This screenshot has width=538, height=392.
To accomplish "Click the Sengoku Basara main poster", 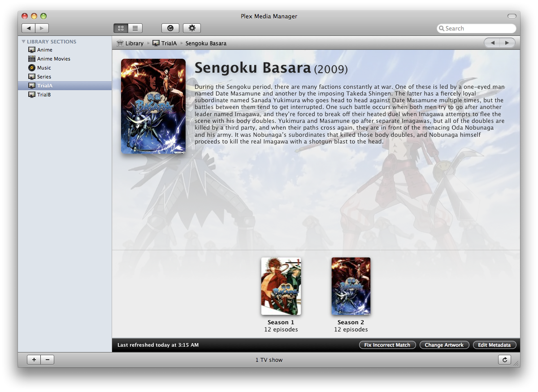I will click(x=153, y=106).
